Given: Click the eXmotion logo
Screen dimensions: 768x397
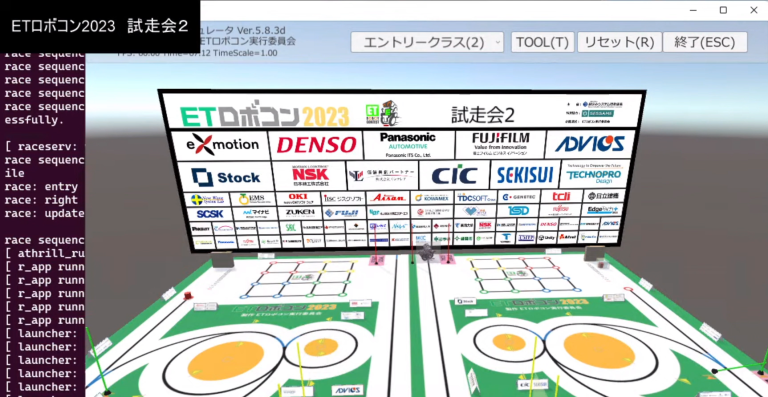Looking at the screenshot, I should tap(222, 145).
